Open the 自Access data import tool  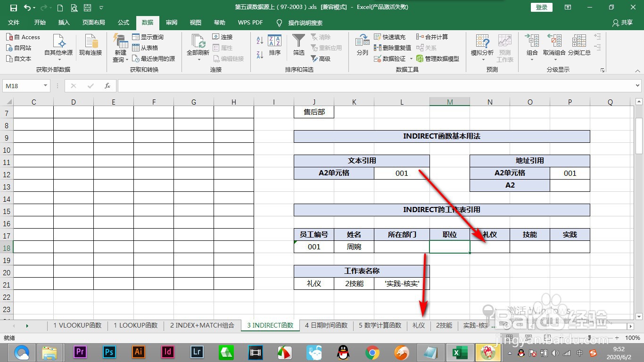[x=24, y=37]
